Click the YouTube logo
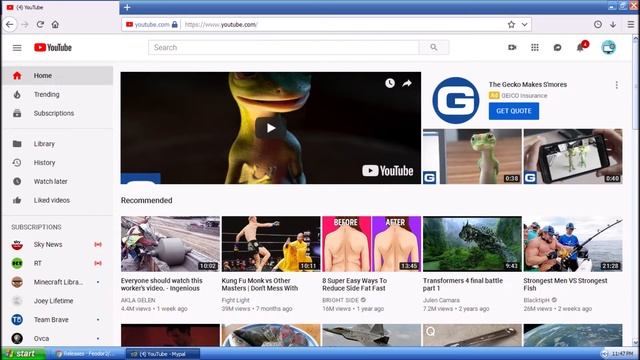 [53, 48]
